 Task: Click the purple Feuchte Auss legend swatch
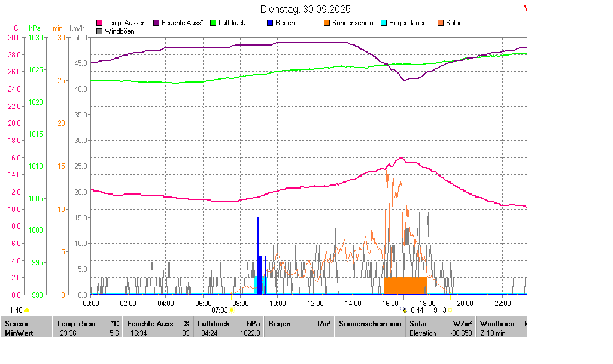[157, 23]
